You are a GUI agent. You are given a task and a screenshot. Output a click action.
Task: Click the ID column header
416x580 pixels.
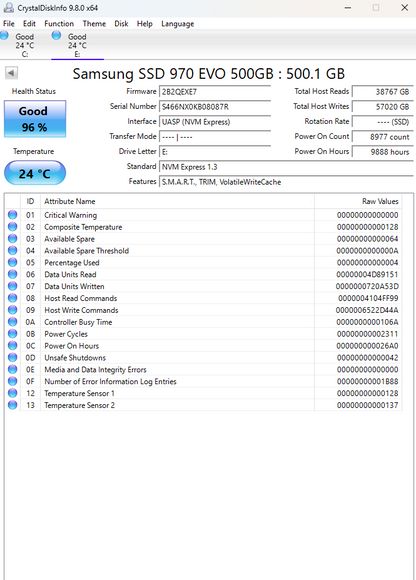30,201
